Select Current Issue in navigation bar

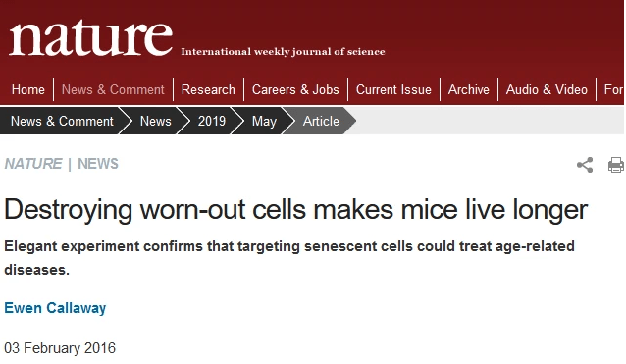(393, 89)
